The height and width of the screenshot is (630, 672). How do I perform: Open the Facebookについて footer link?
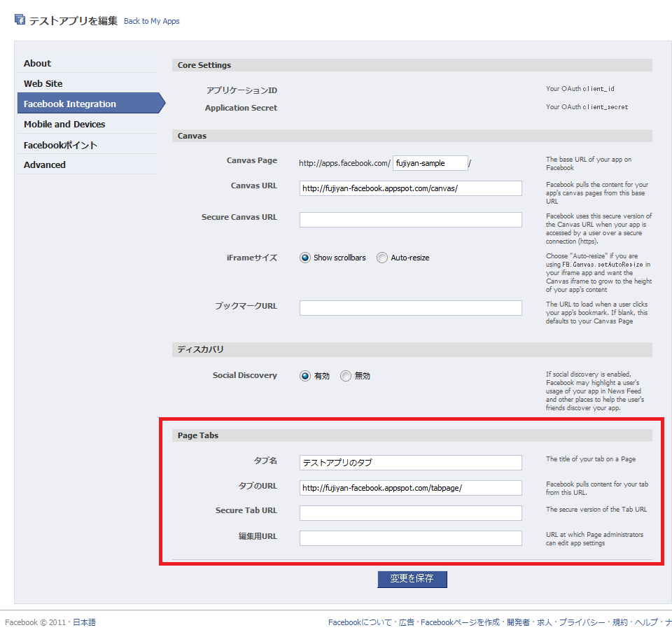(x=360, y=622)
